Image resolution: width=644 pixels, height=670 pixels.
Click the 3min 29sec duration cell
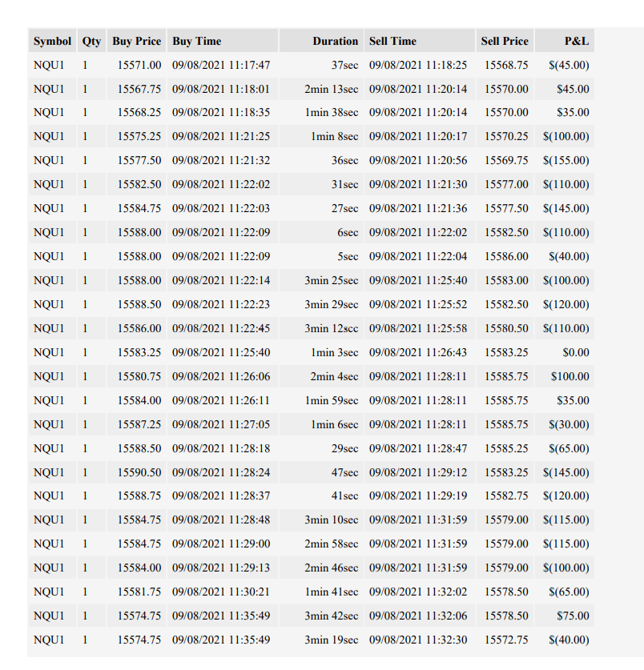click(x=321, y=304)
